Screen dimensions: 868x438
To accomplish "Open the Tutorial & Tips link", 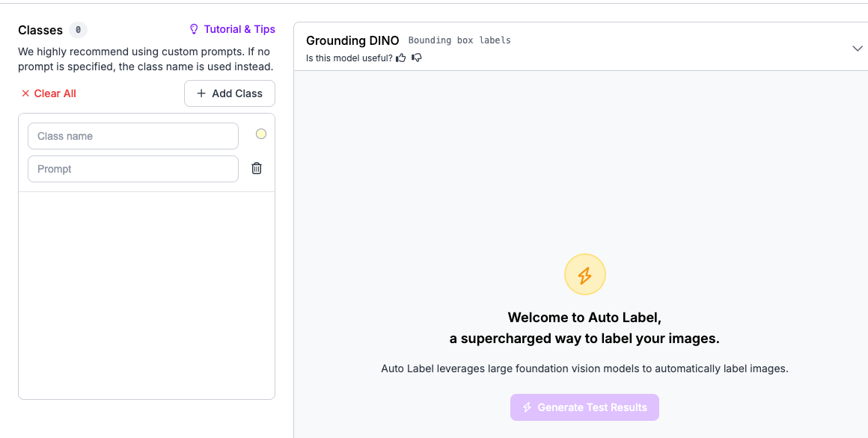I will click(239, 29).
